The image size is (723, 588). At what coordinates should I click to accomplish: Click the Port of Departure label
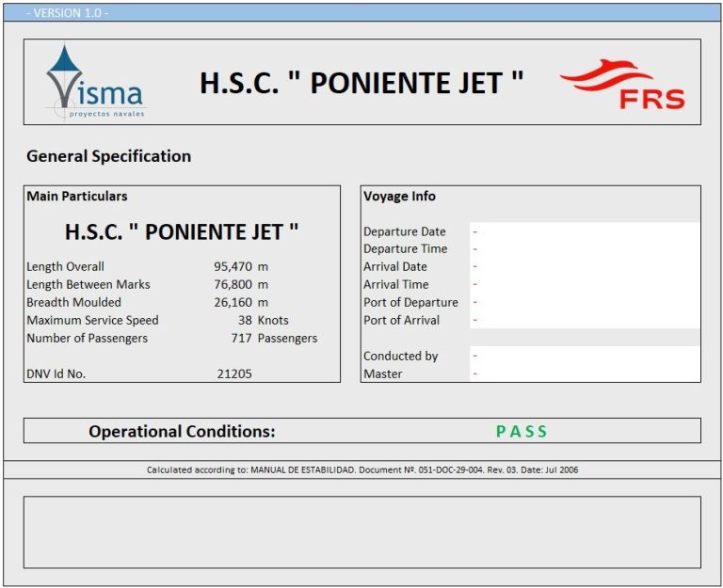click(x=410, y=302)
